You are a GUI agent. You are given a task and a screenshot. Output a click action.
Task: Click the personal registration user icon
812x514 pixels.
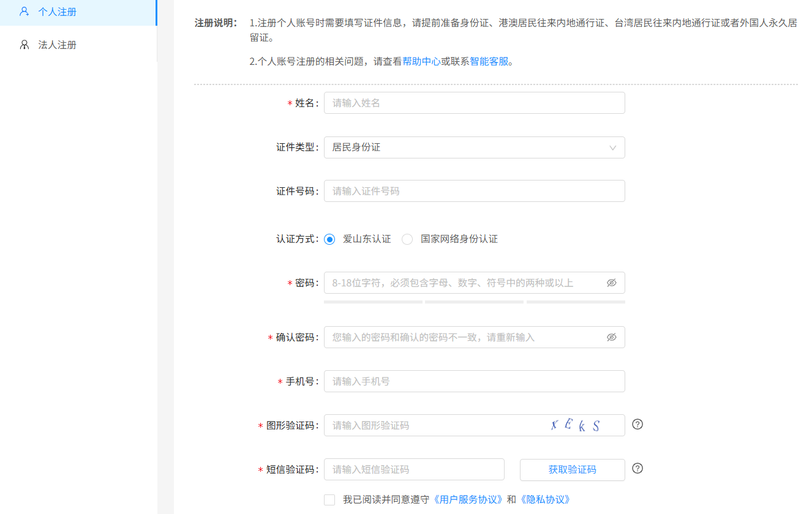[x=24, y=12]
